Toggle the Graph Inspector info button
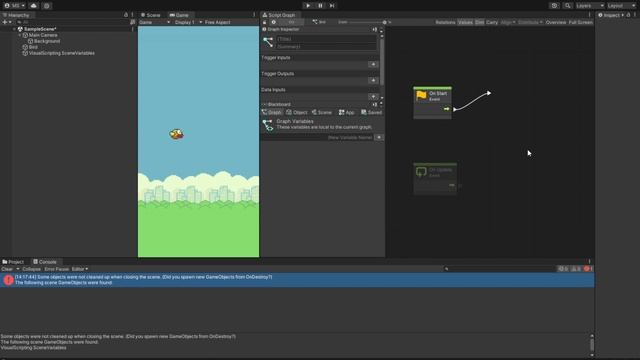This screenshot has height=360, width=640. click(273, 22)
